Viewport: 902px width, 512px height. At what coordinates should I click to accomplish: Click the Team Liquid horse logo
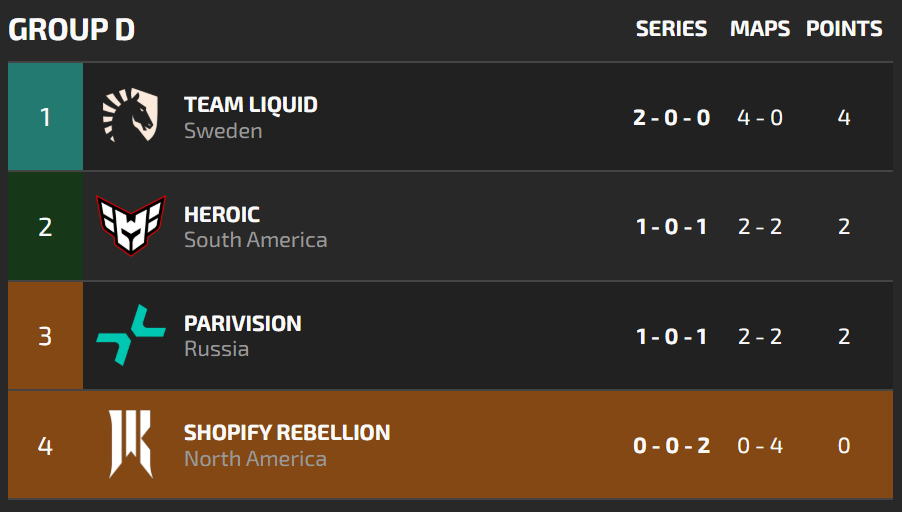pyautogui.click(x=130, y=116)
